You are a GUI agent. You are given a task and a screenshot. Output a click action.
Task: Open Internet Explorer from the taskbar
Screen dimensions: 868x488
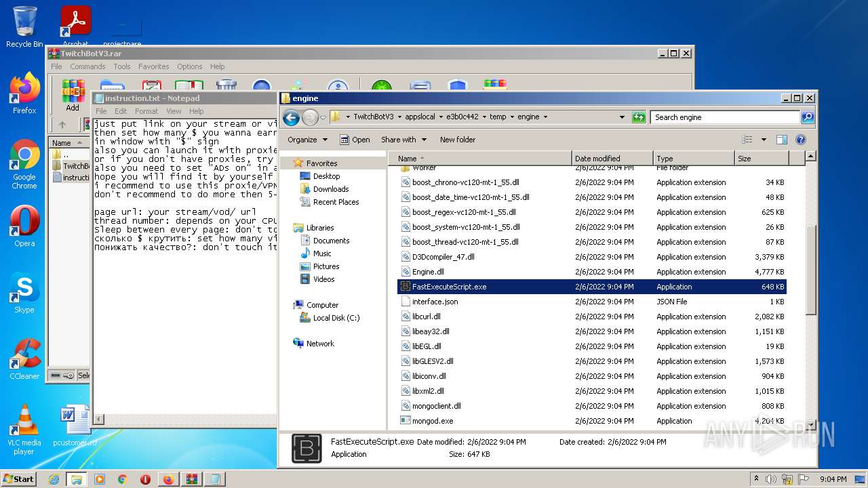click(x=54, y=479)
